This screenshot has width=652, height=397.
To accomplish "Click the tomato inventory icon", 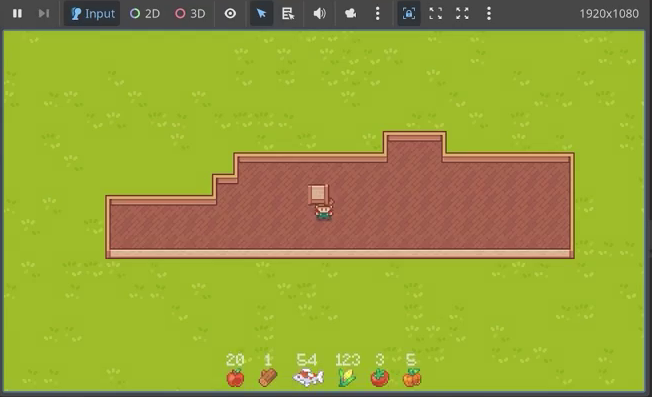I will pos(380,377).
